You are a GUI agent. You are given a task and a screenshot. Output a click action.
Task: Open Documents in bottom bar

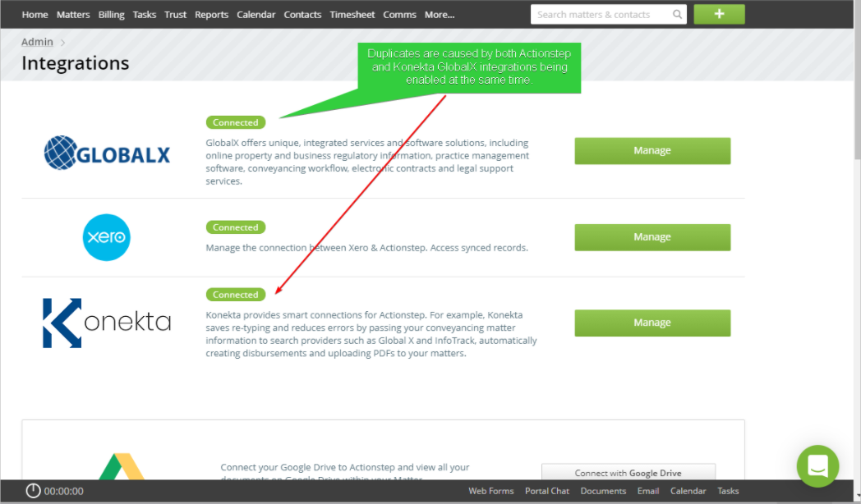[x=603, y=491]
